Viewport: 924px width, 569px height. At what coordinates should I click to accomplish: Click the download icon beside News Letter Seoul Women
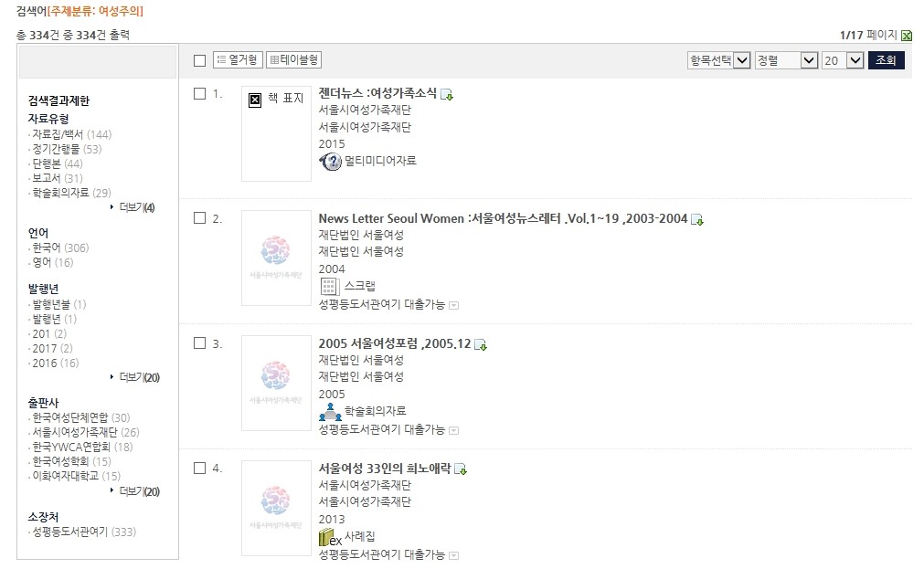(697, 220)
